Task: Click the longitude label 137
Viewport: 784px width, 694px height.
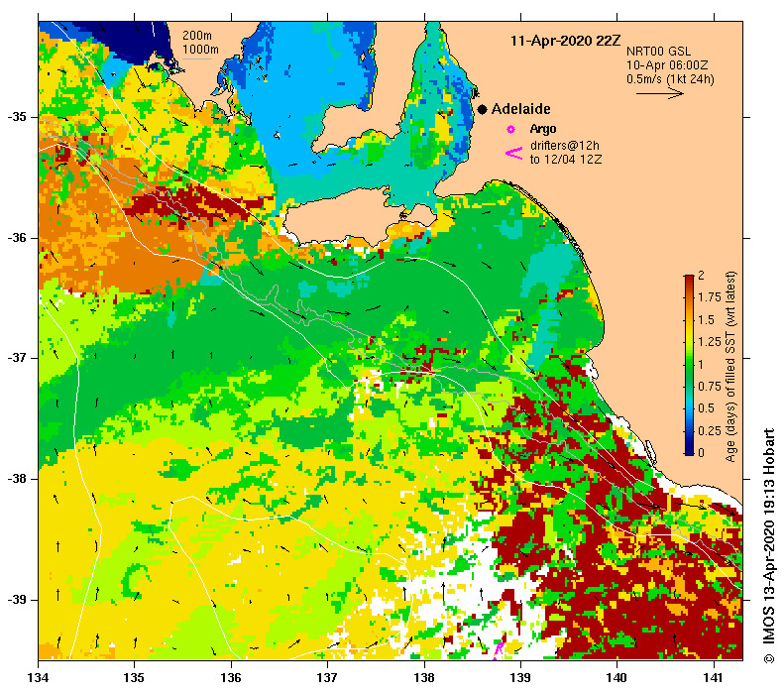Action: pos(327,678)
